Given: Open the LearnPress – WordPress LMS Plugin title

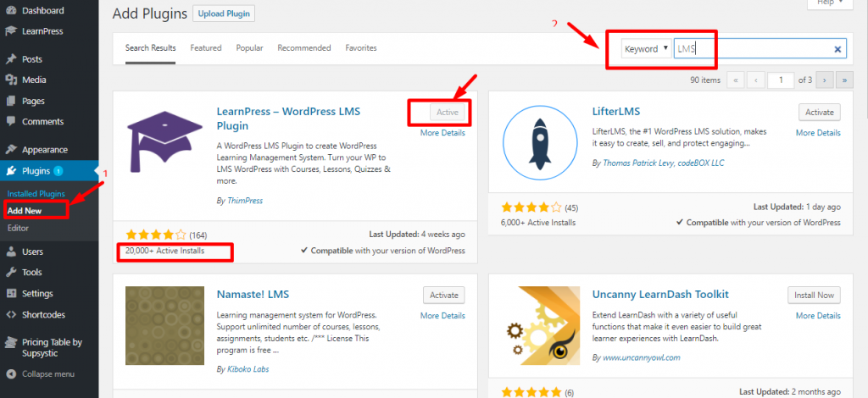Looking at the screenshot, I should click(x=288, y=119).
